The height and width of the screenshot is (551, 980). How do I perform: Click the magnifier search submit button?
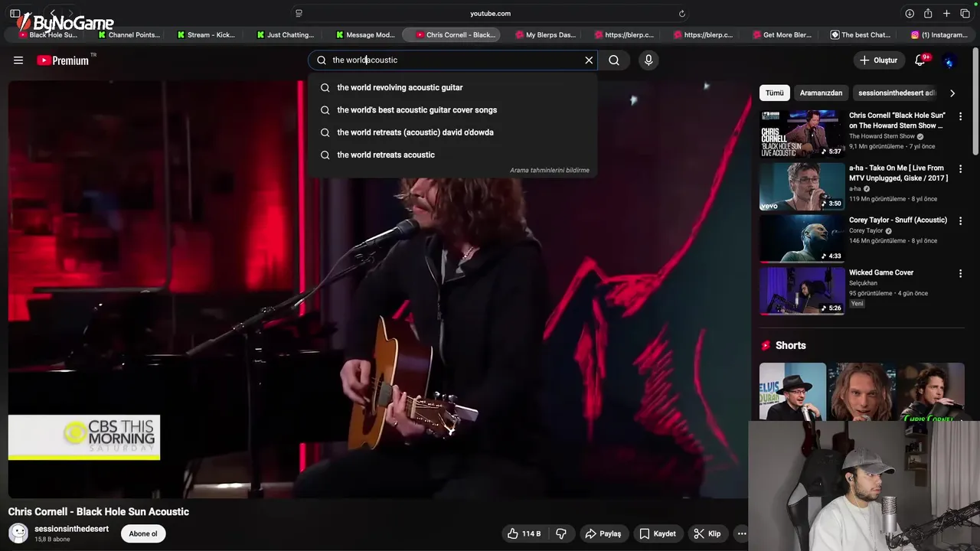(614, 60)
